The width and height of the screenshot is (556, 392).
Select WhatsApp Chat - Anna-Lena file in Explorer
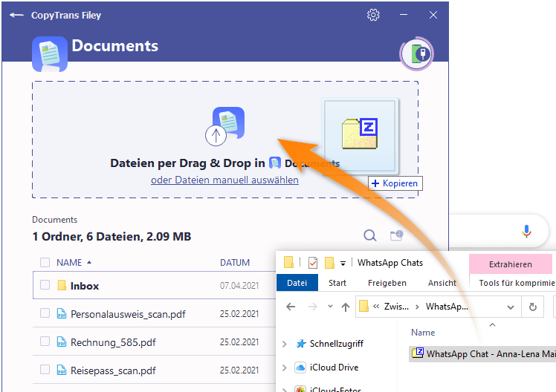point(482,353)
